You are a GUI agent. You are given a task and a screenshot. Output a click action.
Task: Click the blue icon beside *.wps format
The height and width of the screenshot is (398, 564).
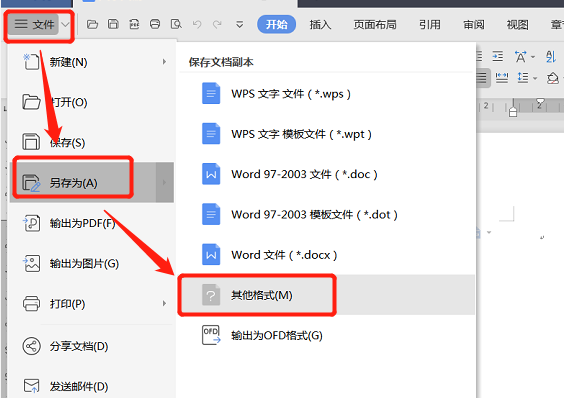click(x=211, y=93)
